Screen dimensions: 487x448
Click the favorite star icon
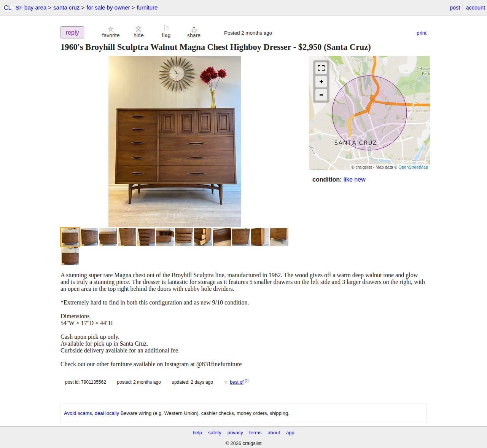(111, 29)
